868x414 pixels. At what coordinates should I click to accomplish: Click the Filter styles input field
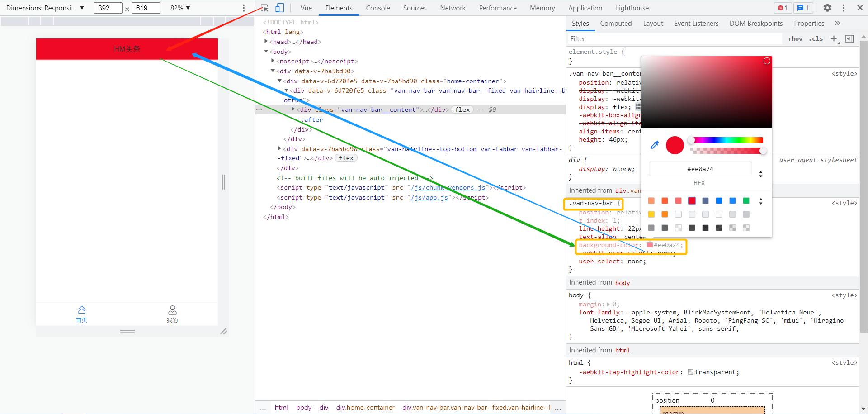[675, 39]
